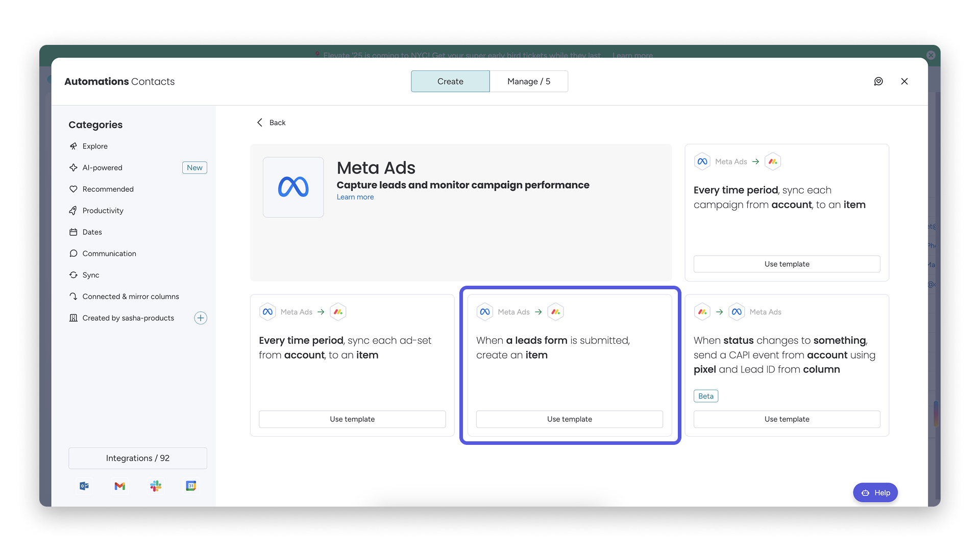Click monday icon on campaign sync card

[x=773, y=161]
